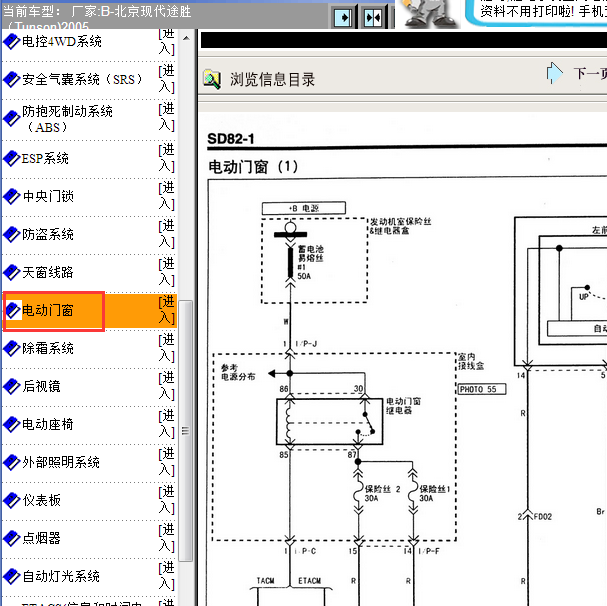Select 外部照明系统 entry

[61, 462]
